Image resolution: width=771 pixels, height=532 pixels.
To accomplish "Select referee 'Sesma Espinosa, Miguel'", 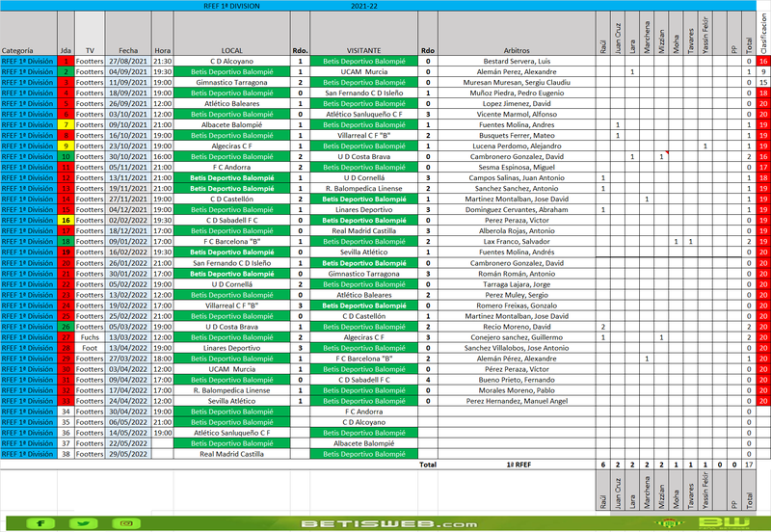I will [517, 167].
